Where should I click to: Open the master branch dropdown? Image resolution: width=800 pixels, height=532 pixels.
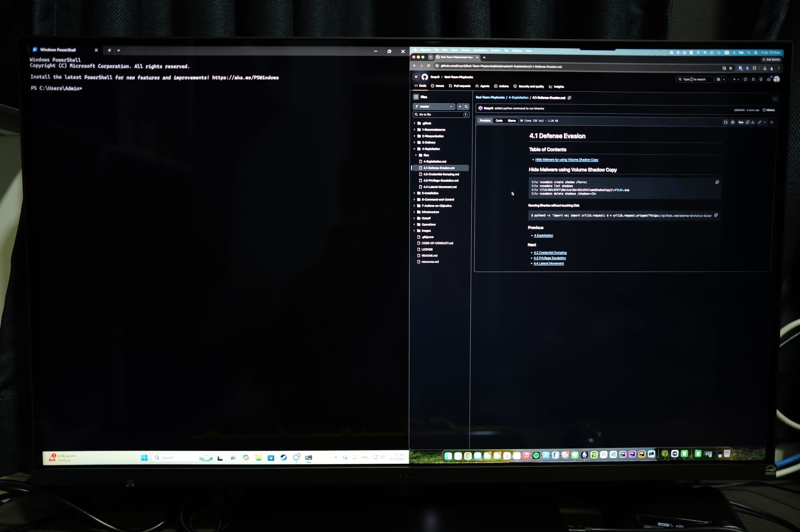tap(434, 107)
